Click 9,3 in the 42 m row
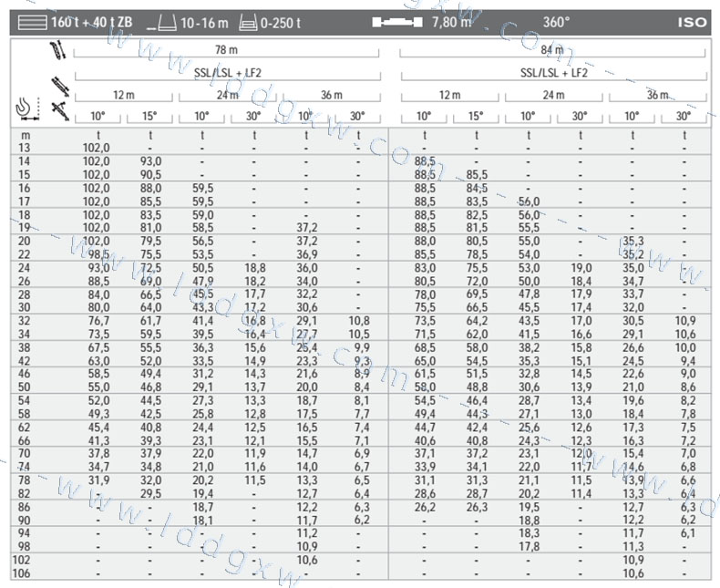This screenshot has height=588, width=720. (x=362, y=361)
